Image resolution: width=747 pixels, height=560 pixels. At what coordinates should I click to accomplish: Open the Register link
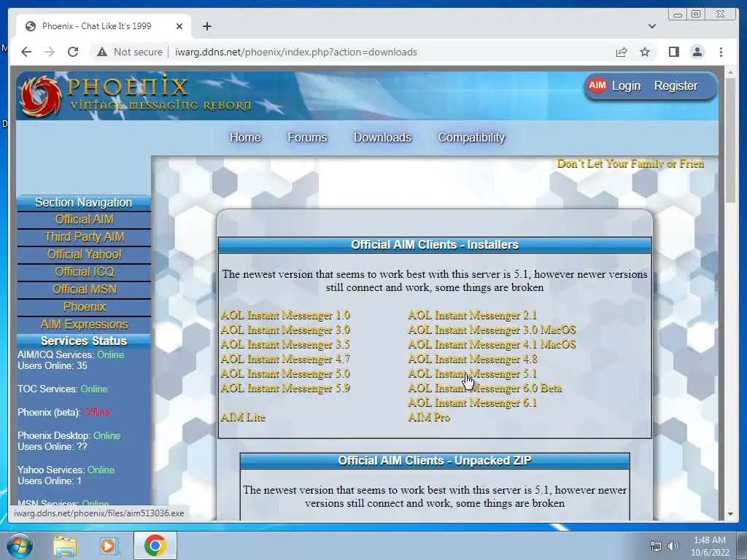[676, 86]
